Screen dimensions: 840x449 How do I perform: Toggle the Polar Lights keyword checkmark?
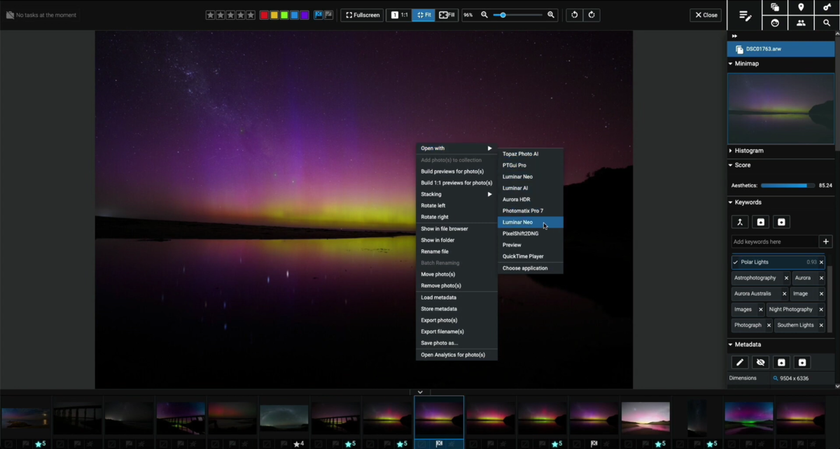click(736, 263)
